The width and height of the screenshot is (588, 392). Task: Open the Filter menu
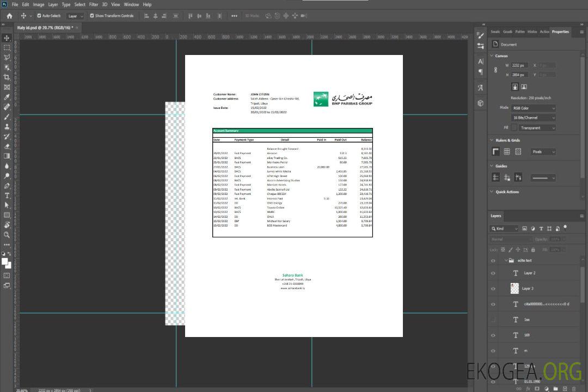(x=94, y=4)
